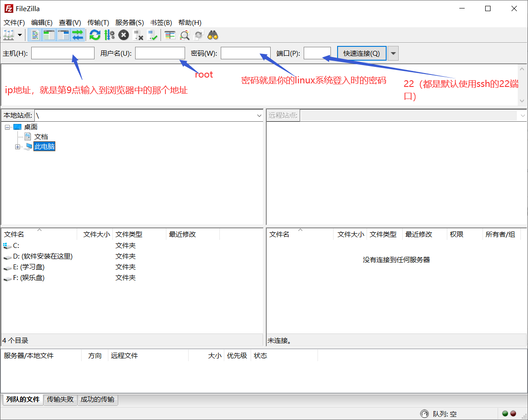Click the red activity indicator light
The height and width of the screenshot is (420, 528).
click(513, 414)
